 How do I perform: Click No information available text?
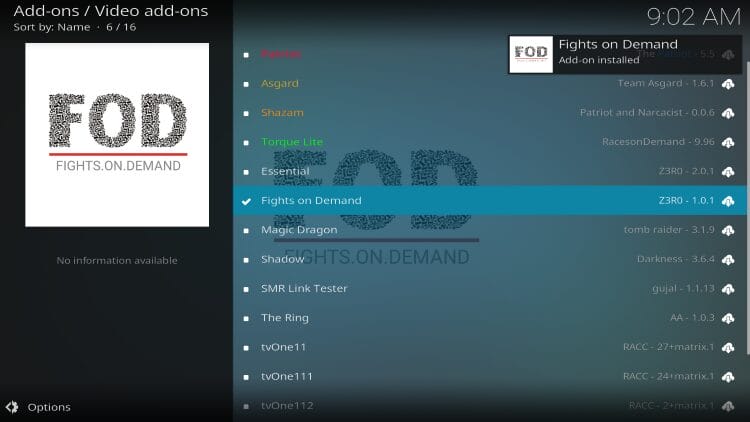(117, 261)
